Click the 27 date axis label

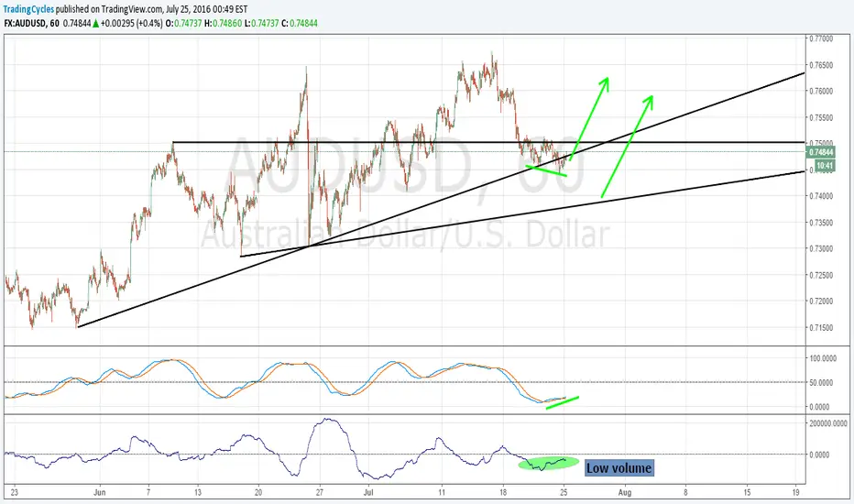[320, 493]
